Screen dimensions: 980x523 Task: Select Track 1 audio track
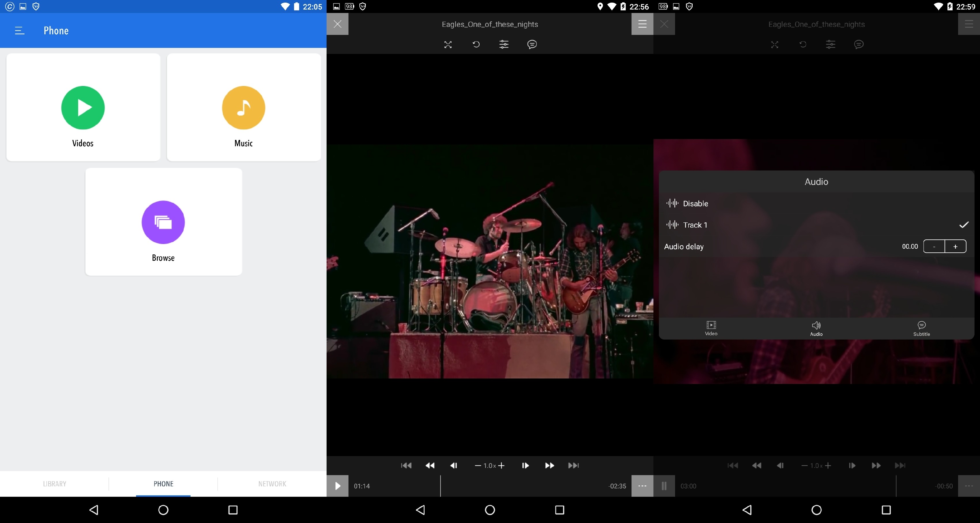click(696, 225)
